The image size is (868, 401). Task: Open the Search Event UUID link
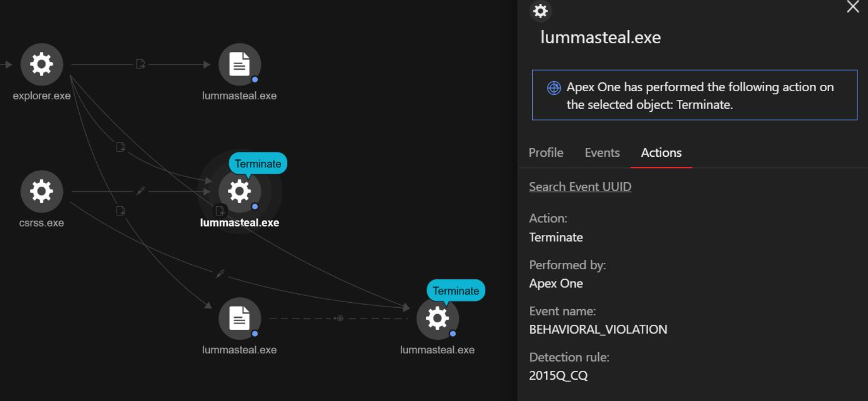(580, 187)
